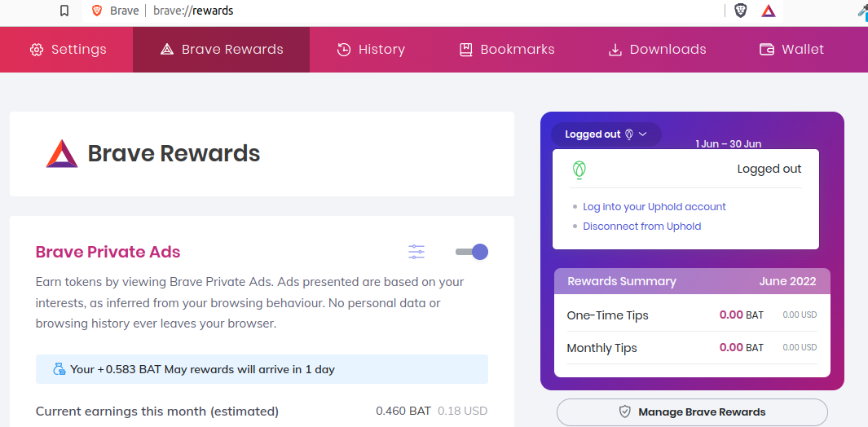This screenshot has height=427, width=868.
Task: Click the June 2022 label
Action: pyautogui.click(x=787, y=281)
